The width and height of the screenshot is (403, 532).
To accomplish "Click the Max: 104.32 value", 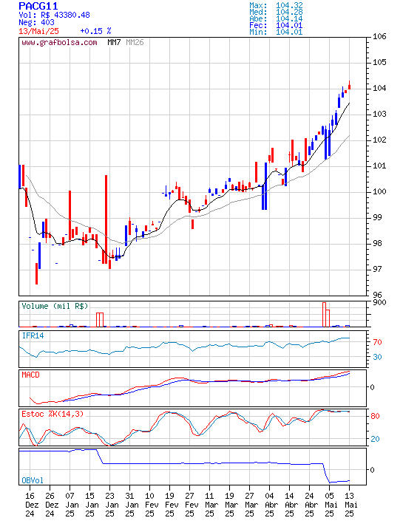I will point(276,5).
